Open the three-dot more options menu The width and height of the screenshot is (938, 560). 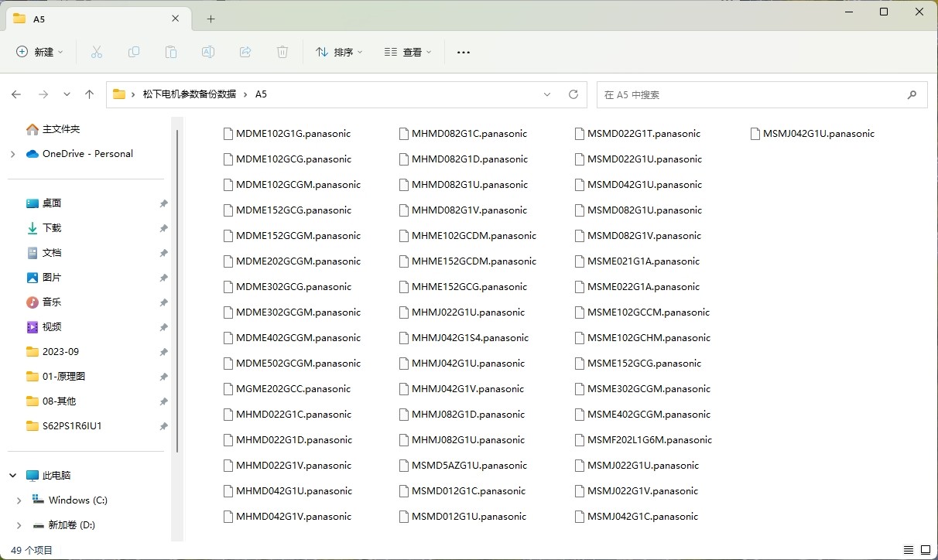[464, 52]
